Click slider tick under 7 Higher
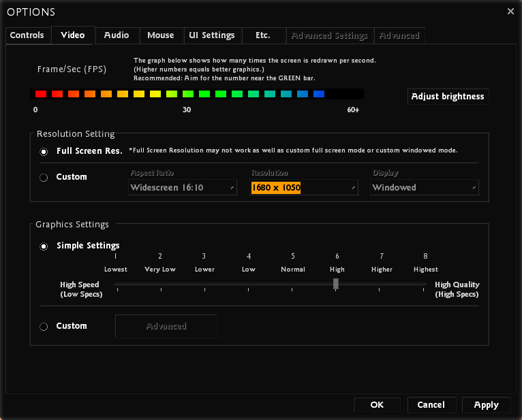 point(379,289)
